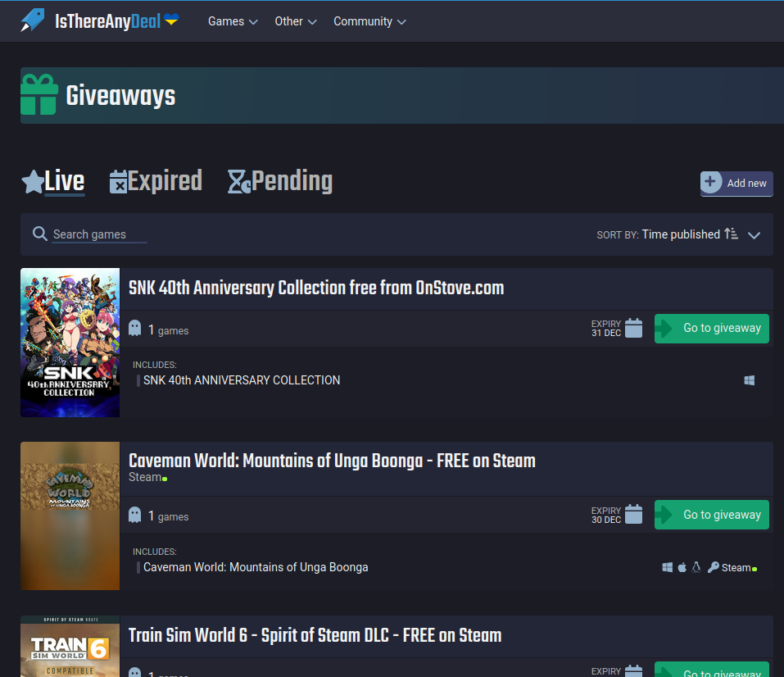Screen dimensions: 784x677
Task: Switch to the Live tab
Action: click(65, 181)
